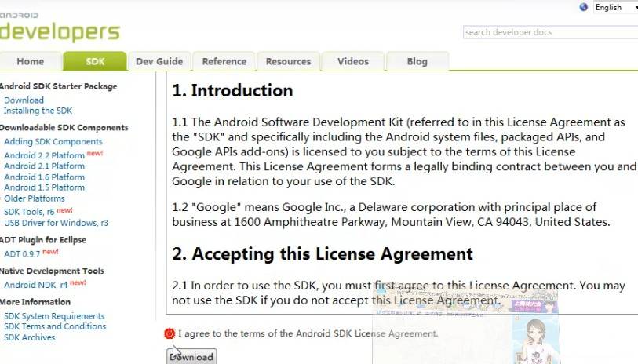Viewport: 638px width, 364px height.
Task: Open Android 1.5 Platform link
Action: [45, 187]
